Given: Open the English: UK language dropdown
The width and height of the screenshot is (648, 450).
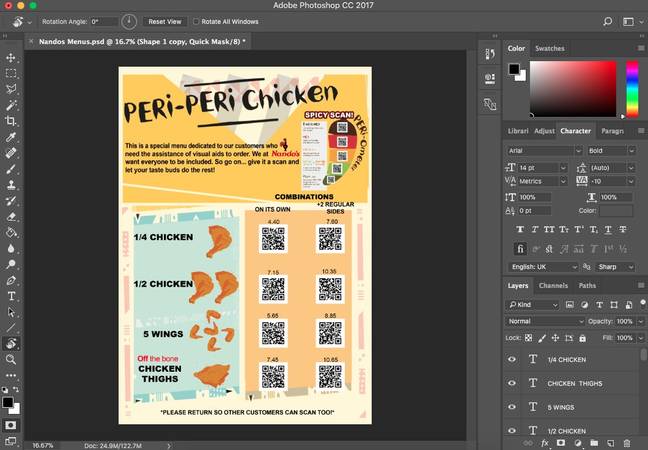Looking at the screenshot, I should pyautogui.click(x=543, y=267).
